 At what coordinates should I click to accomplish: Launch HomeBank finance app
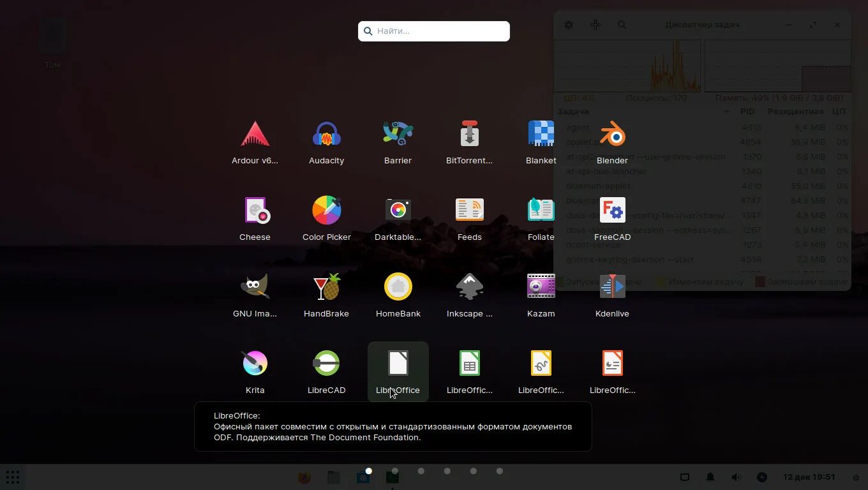(x=398, y=295)
